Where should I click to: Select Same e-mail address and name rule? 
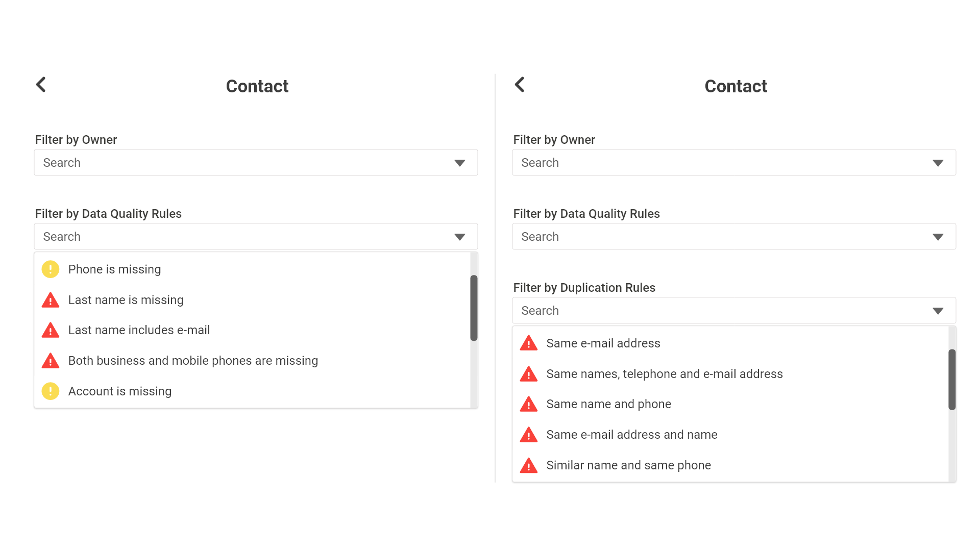pos(631,435)
